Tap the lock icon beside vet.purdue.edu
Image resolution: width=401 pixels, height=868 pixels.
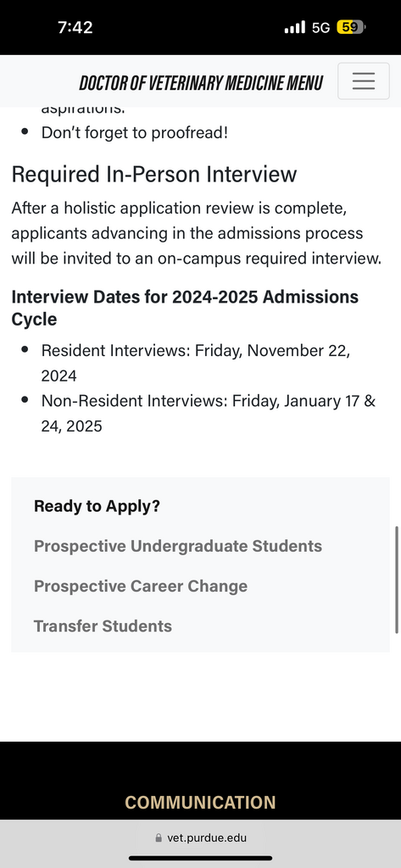[159, 838]
